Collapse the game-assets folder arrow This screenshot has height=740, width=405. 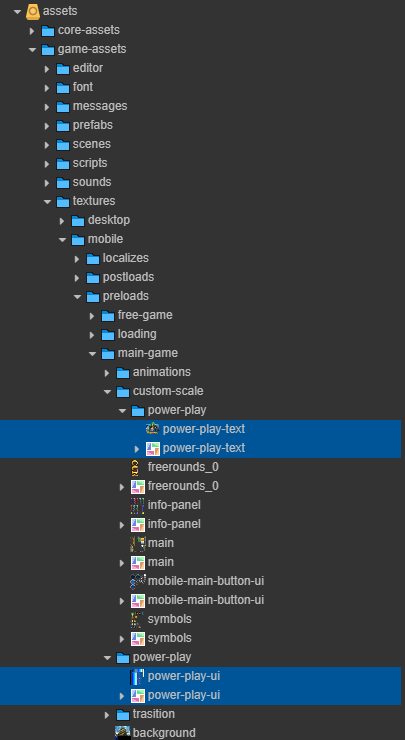point(33,50)
